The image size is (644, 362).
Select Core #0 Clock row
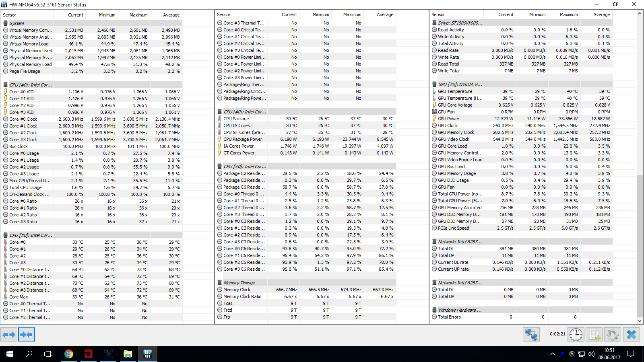91,119
